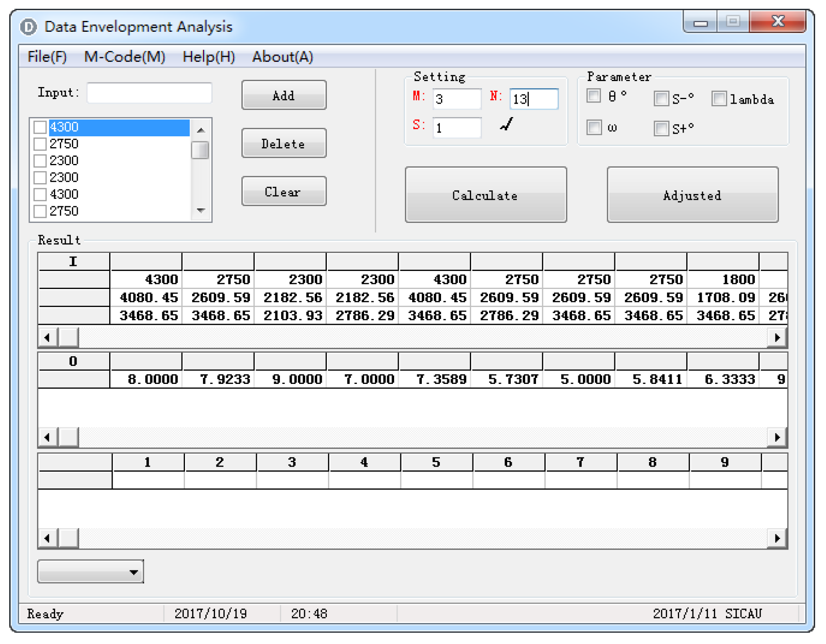826x644 pixels.
Task: Check the lambda parameter box
Action: 719,99
